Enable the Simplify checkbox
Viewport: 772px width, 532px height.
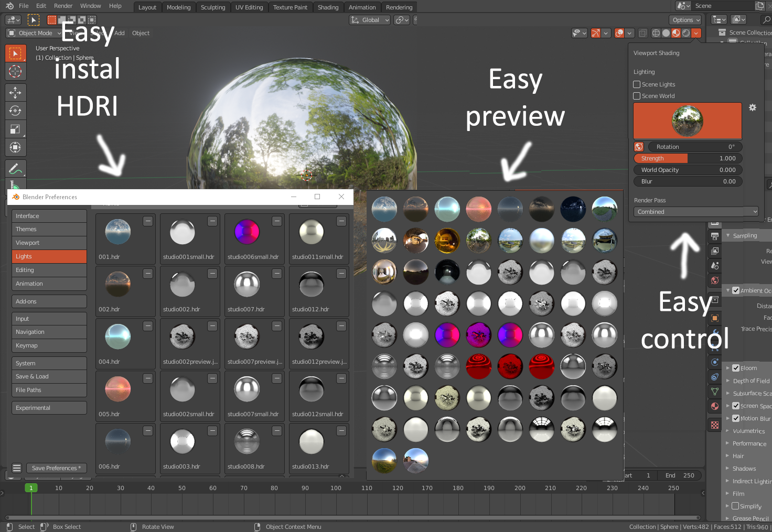click(x=735, y=506)
